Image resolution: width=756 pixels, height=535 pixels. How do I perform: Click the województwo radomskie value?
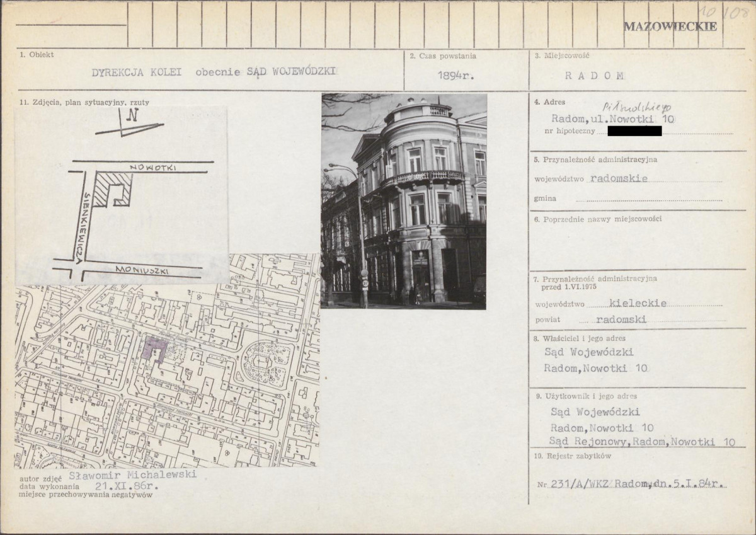pos(619,178)
